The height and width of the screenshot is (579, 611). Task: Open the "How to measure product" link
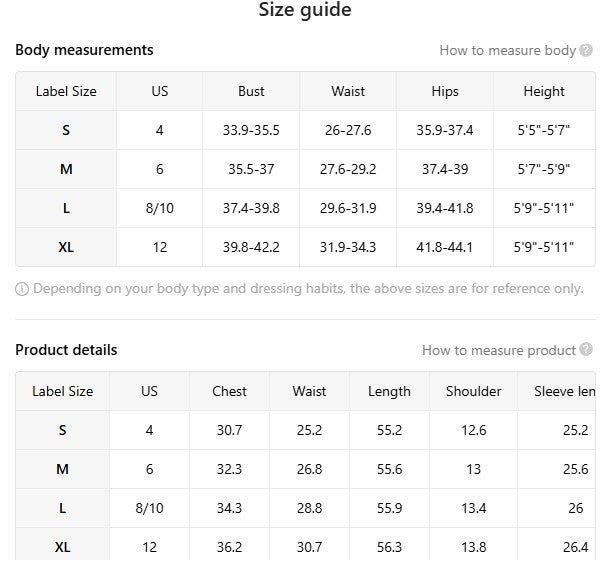coord(498,351)
